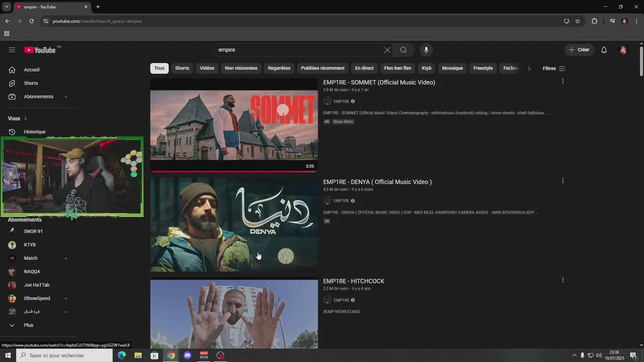Open the YouTube hamburger guide menu

pos(12,50)
